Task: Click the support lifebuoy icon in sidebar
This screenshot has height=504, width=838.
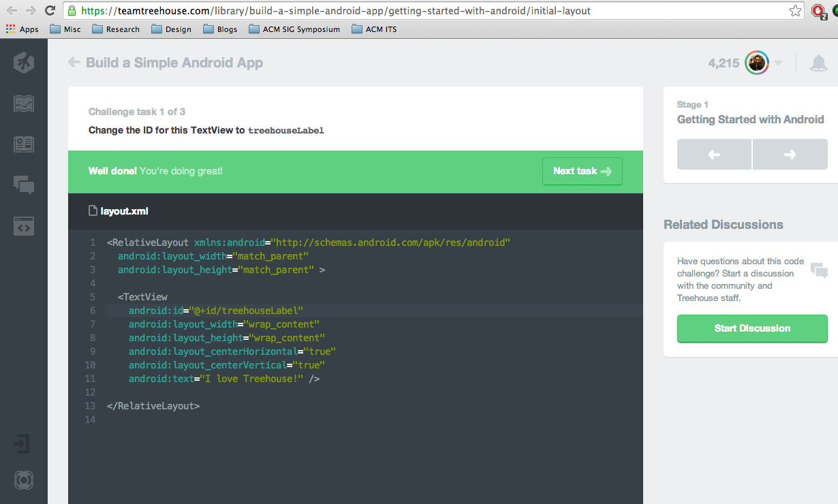Action: (24, 480)
